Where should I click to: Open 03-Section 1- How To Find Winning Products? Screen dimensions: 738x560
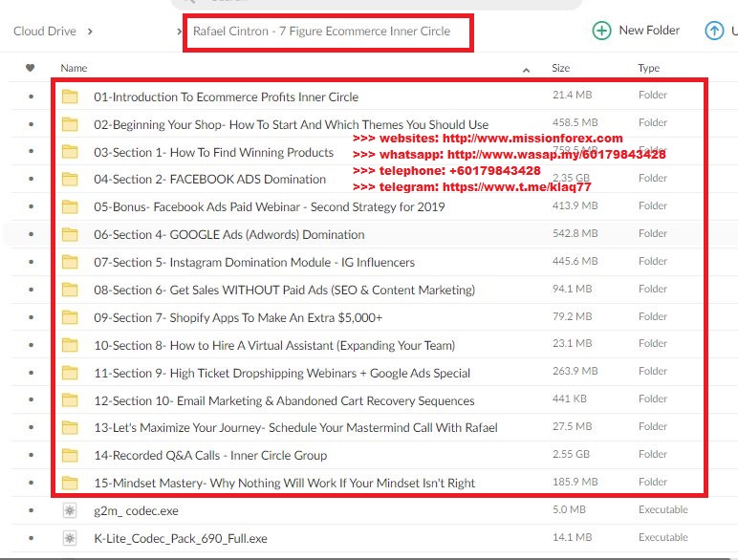pos(214,153)
